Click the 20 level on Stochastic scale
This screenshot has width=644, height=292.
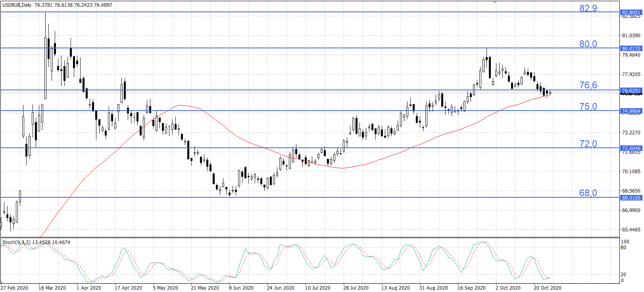point(623,275)
